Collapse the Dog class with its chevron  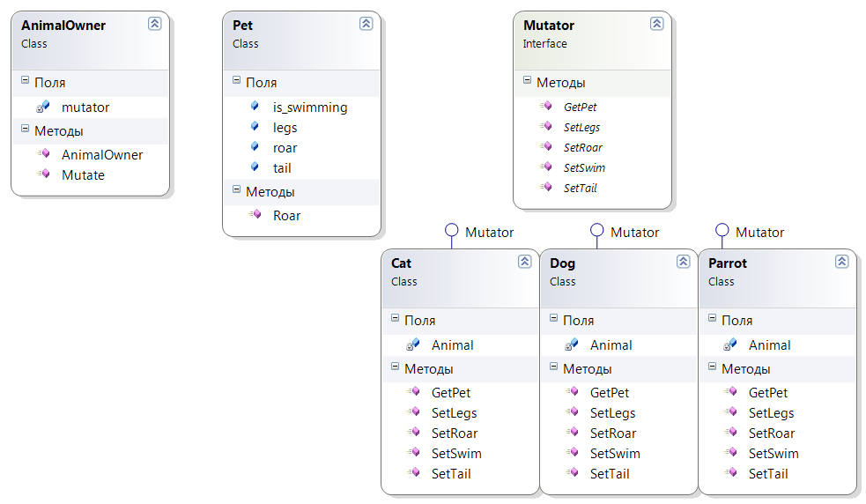[x=683, y=262]
